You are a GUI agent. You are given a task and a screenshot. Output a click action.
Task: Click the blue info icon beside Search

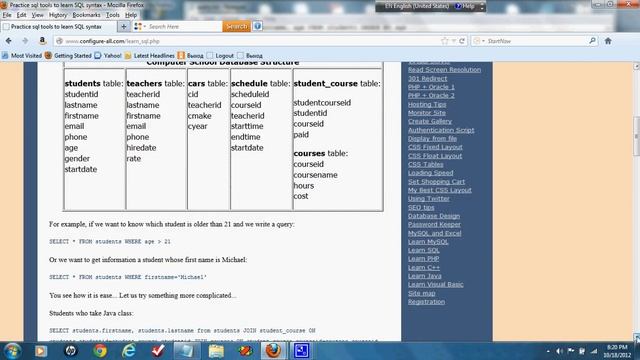(258, 26)
